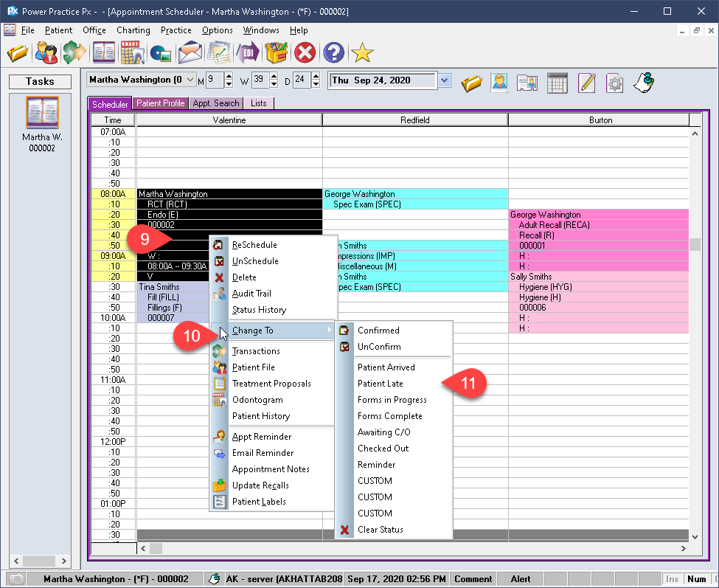Click the gear settings icon in scheduler toolbar

[614, 83]
